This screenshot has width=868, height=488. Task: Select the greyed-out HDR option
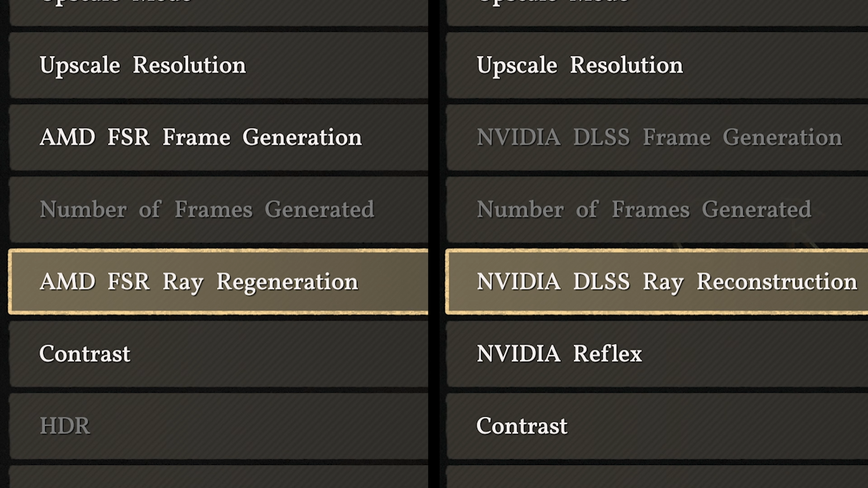[x=65, y=426]
